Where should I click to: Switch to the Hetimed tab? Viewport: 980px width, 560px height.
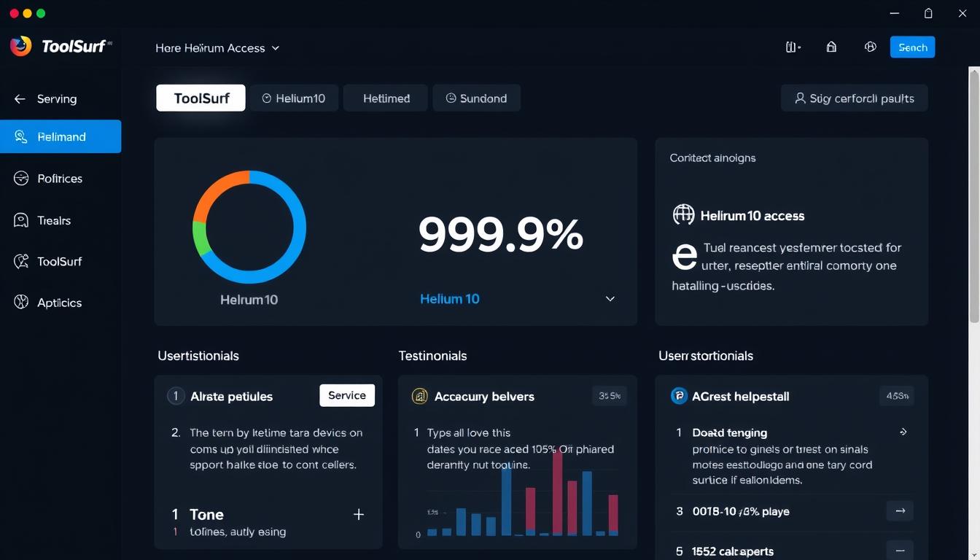coord(386,98)
